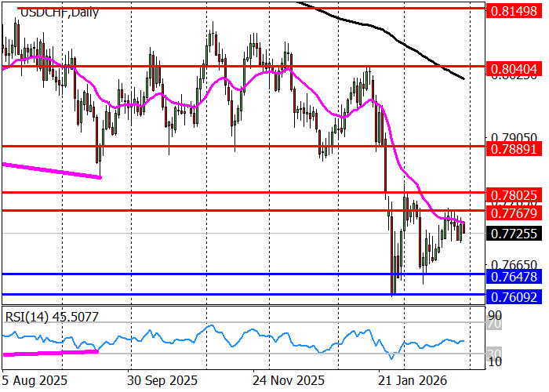The width and height of the screenshot is (549, 392).
Task: Select the black long-term moving average line
Action: [x=389, y=33]
